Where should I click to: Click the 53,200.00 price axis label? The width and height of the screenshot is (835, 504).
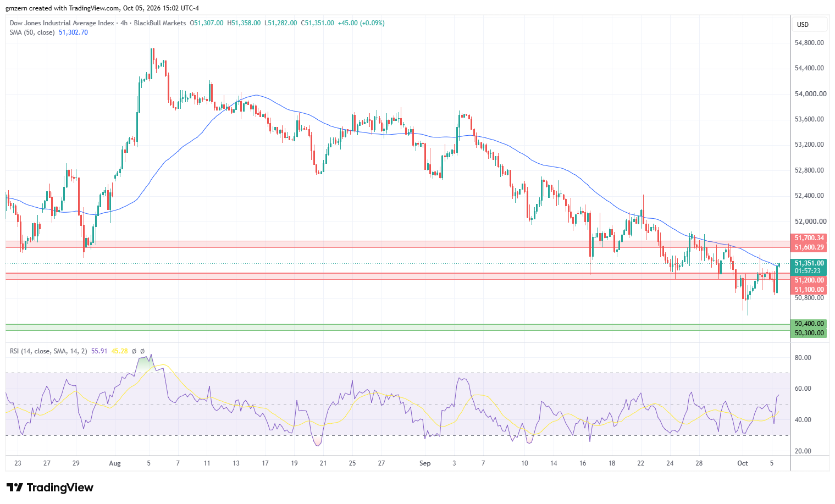[809, 145]
